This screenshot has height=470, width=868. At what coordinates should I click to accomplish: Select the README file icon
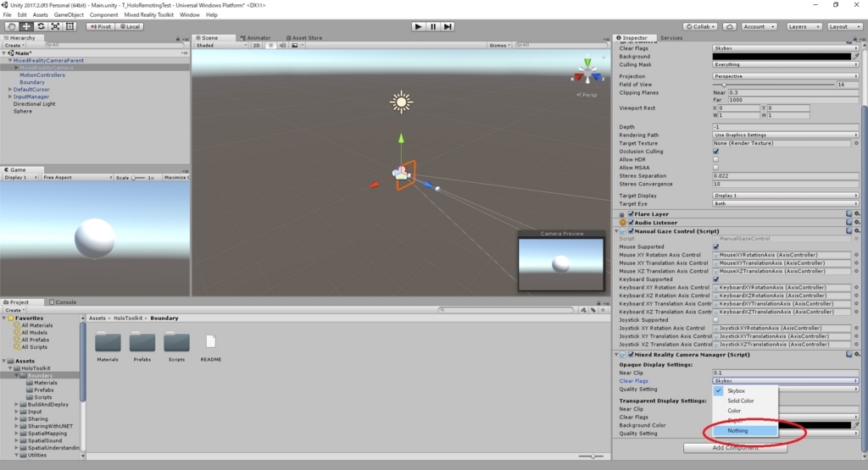[211, 342]
